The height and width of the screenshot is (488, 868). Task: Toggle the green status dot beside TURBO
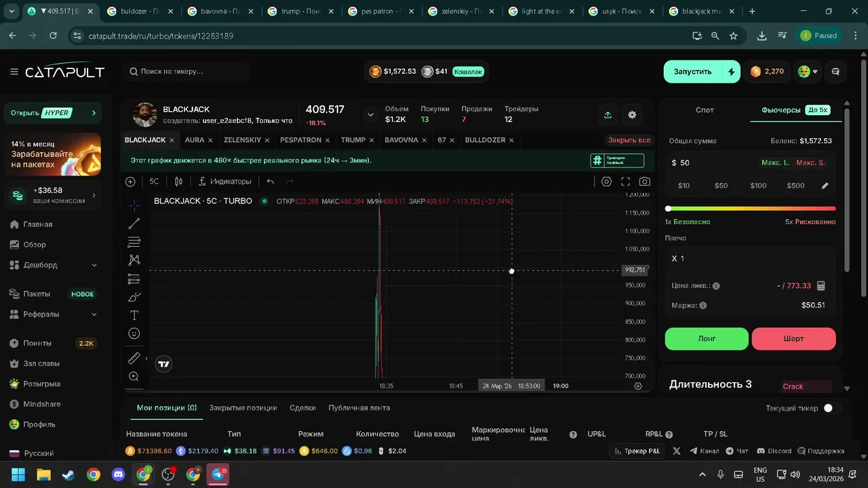click(264, 201)
